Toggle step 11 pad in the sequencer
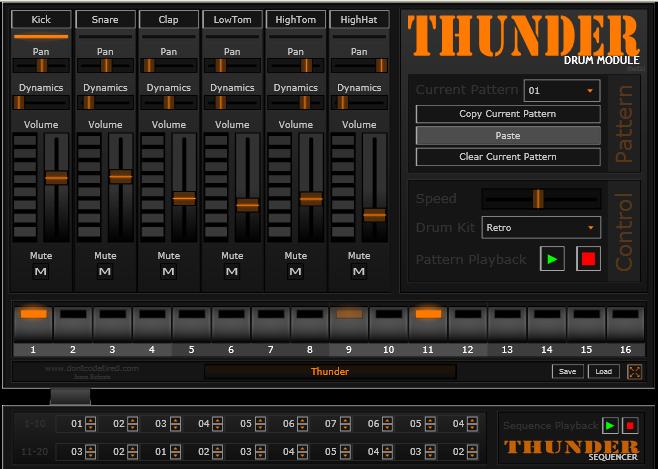Viewport: 658px width, 469px height. click(x=428, y=321)
